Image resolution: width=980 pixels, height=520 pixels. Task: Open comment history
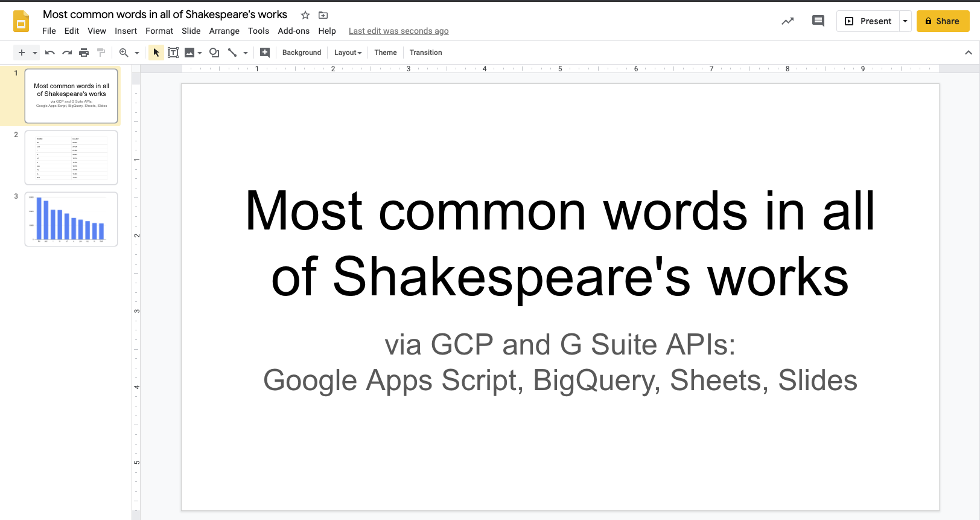818,21
